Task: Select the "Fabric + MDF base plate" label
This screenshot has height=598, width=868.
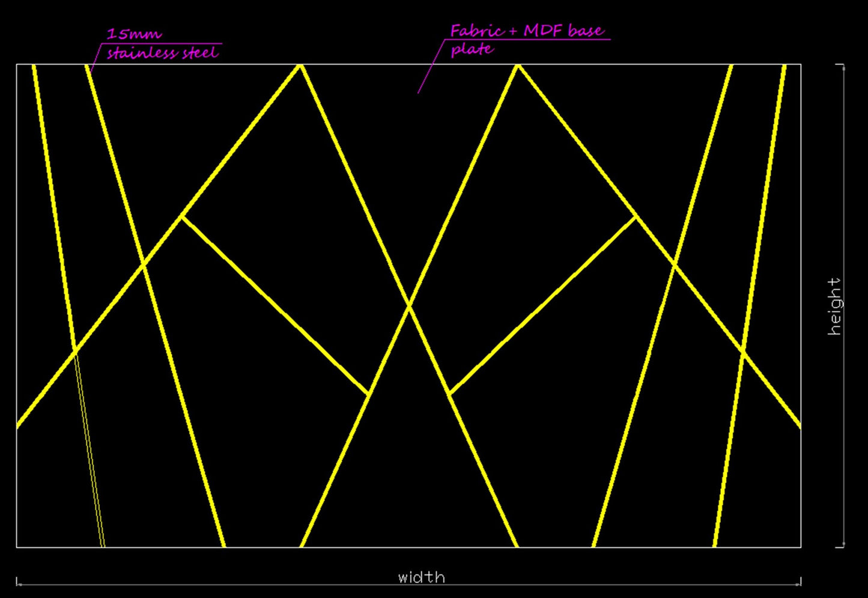Action: pyautogui.click(x=526, y=39)
